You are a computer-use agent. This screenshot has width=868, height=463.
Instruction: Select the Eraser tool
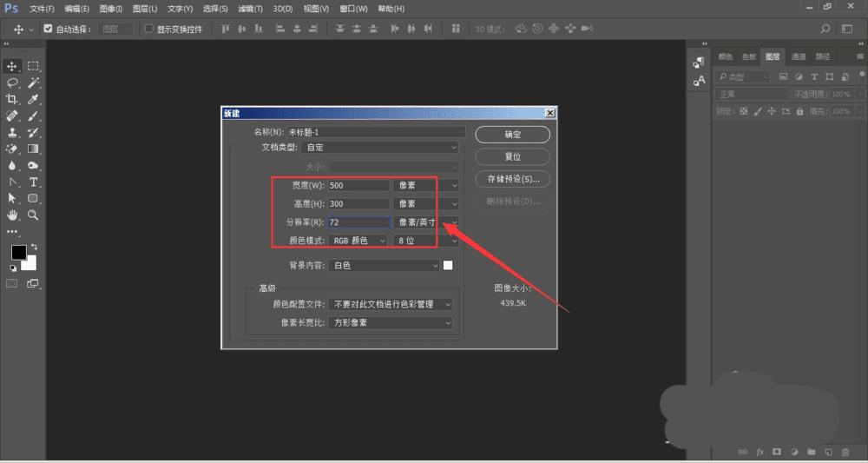tap(12, 149)
